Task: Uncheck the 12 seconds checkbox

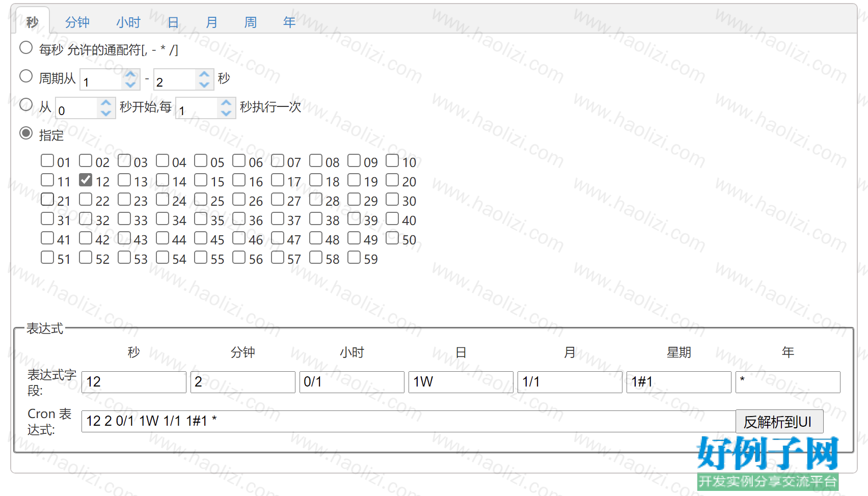Action: (x=86, y=180)
